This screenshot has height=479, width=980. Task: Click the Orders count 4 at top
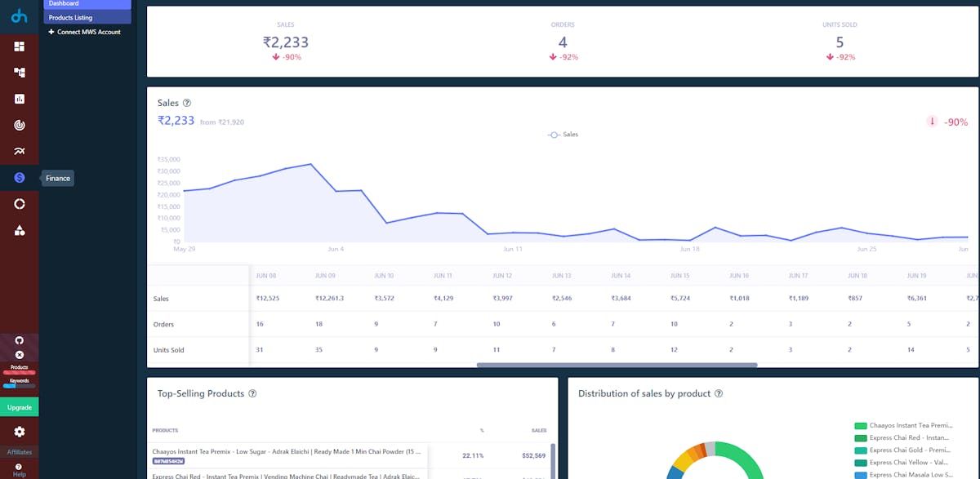pos(563,42)
